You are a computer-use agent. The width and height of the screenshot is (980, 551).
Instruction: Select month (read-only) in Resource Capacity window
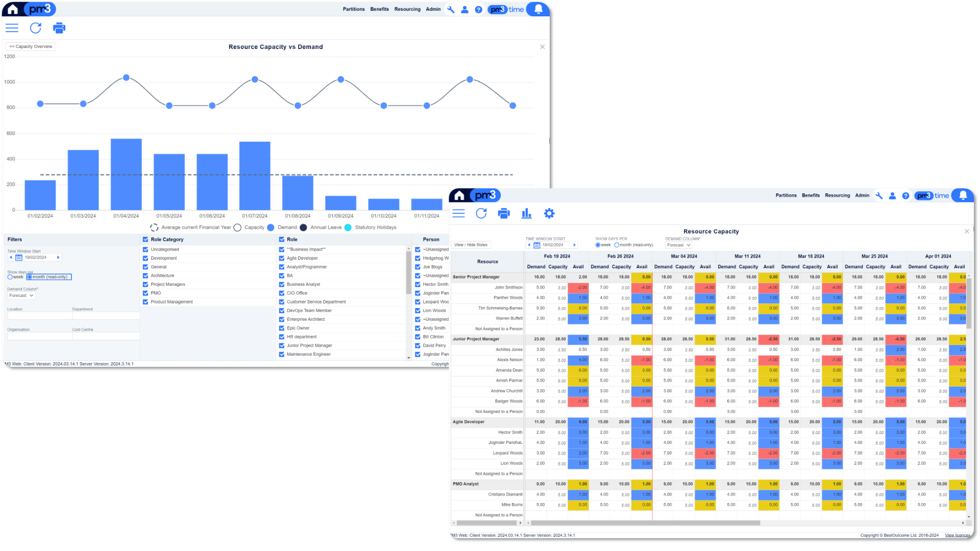(617, 245)
